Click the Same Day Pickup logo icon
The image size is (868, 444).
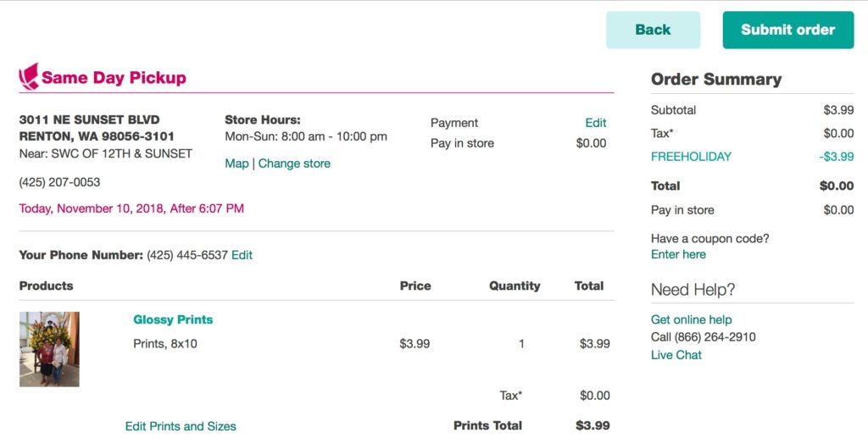pyautogui.click(x=29, y=77)
